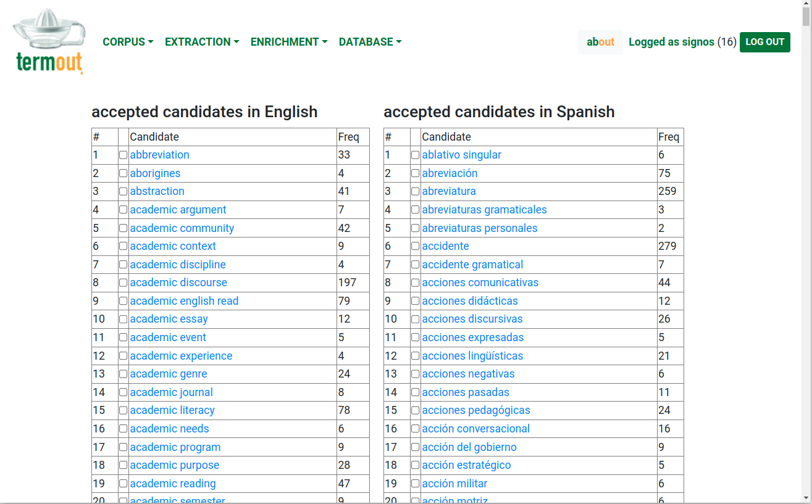Viewport: 812px width, 504px height.
Task: Open the CORPUS dropdown menu
Action: [128, 42]
